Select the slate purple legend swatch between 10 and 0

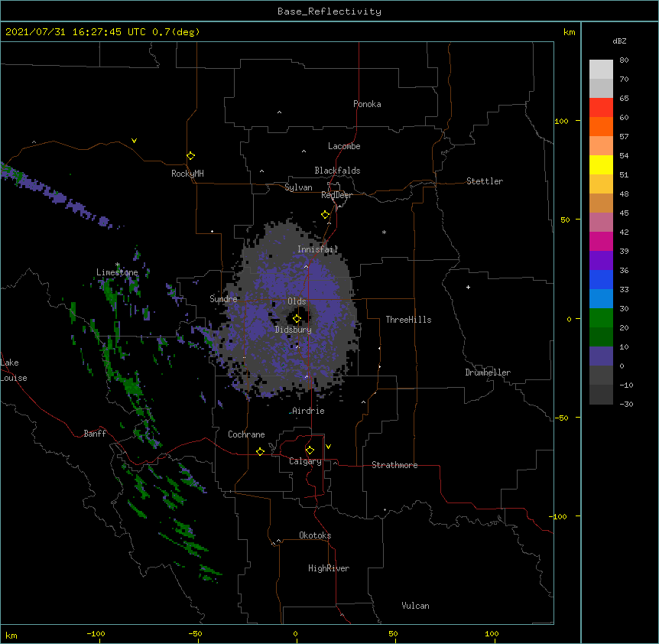[601, 356]
